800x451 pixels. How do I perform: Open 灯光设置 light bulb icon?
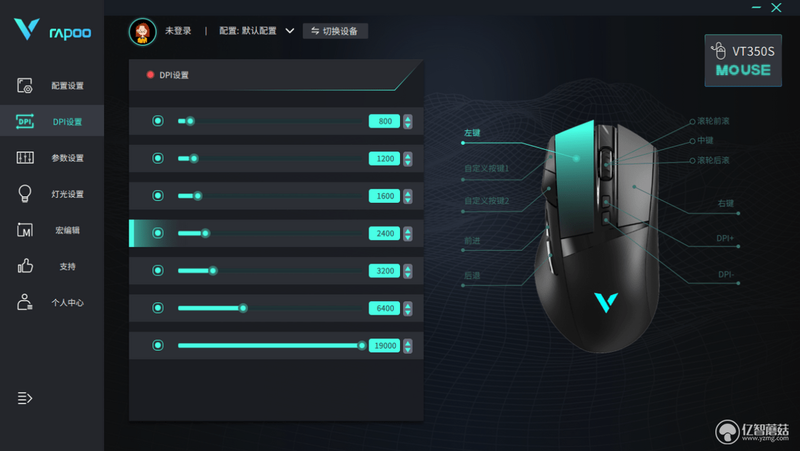(x=24, y=194)
